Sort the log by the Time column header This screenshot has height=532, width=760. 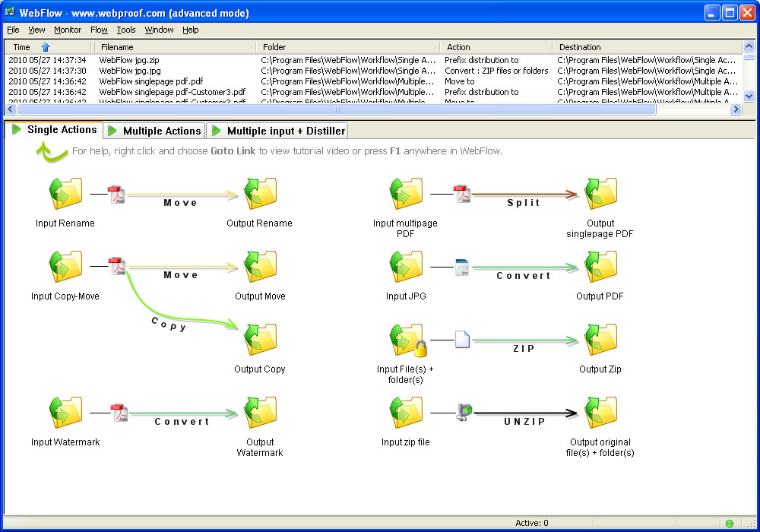pyautogui.click(x=22, y=47)
